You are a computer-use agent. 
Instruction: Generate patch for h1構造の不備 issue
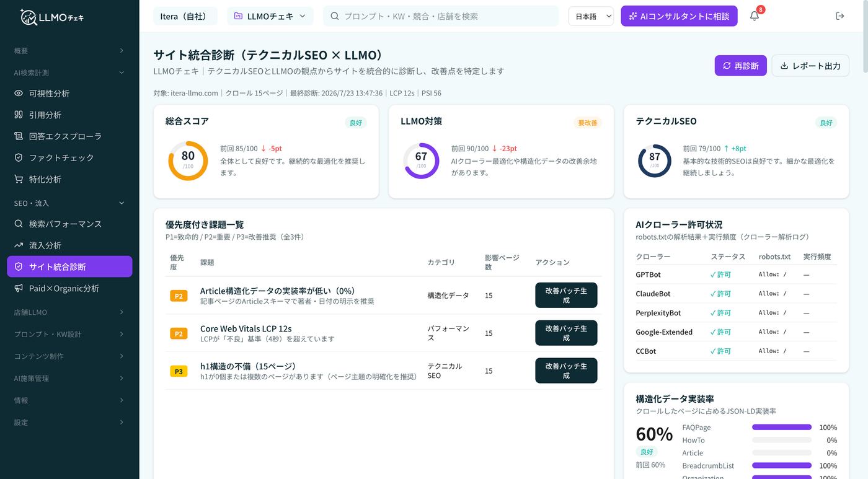566,371
